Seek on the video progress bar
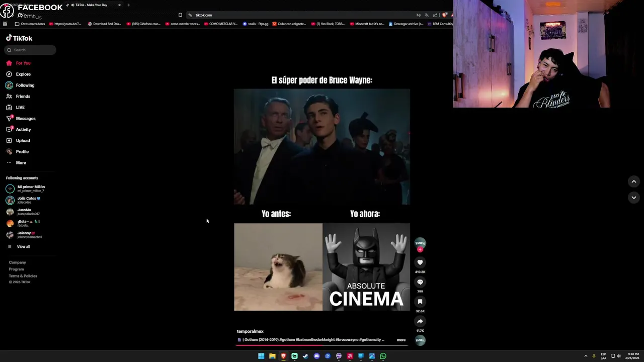 pos(322,345)
